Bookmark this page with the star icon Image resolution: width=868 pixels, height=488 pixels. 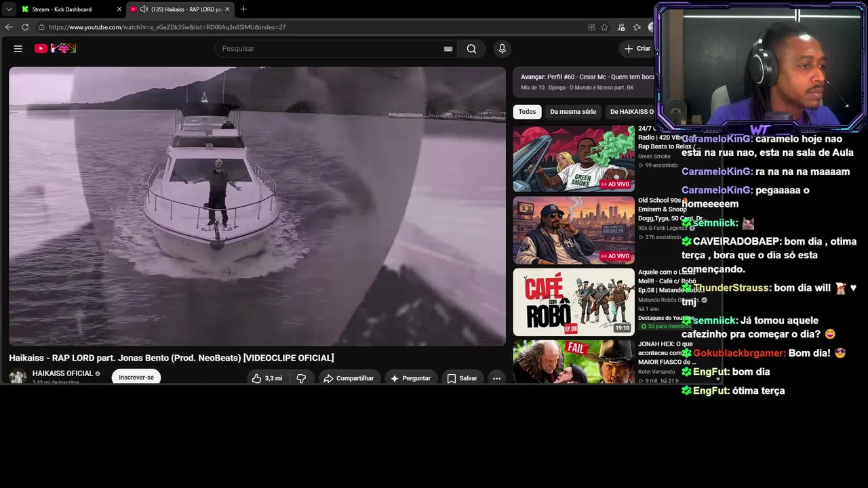coord(605,27)
